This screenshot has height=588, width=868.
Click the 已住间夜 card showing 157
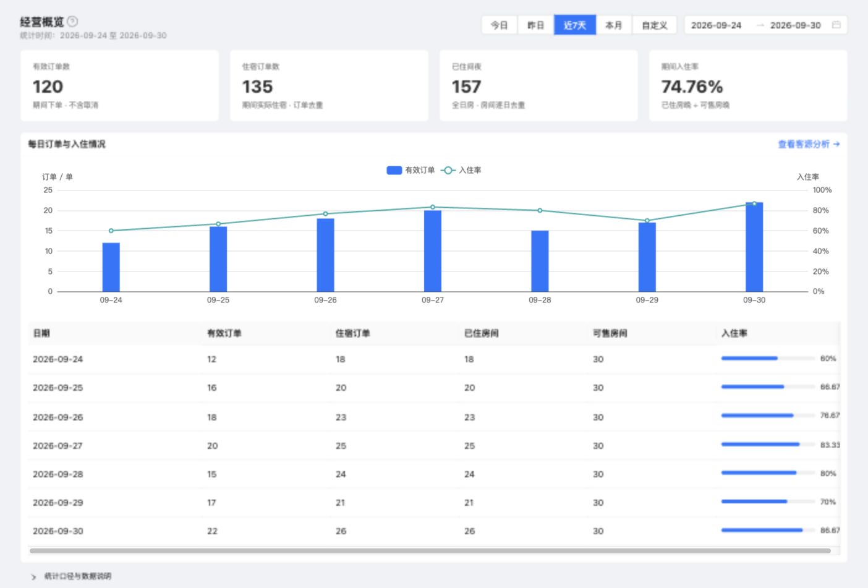pos(539,86)
